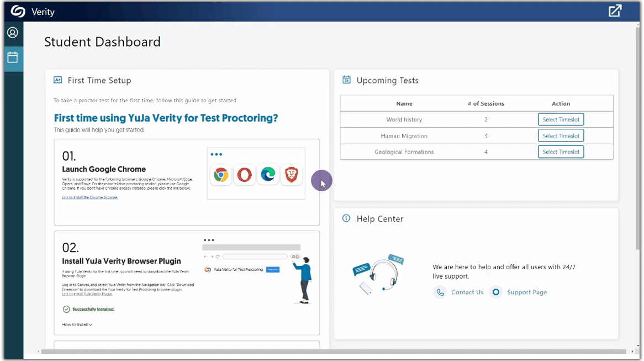Click the Google Chrome browser icon
The image size is (644, 361).
point(221,175)
